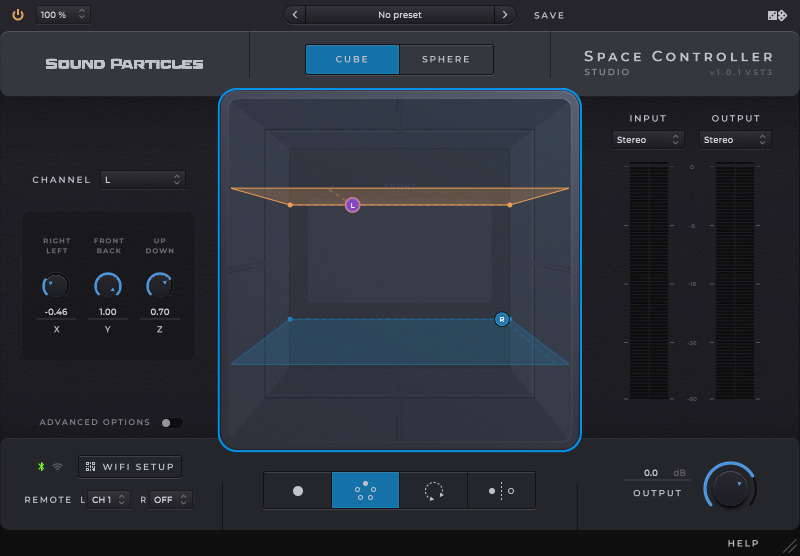800x556 pixels.
Task: Open the 100 % zoom stepper
Action: [63, 15]
